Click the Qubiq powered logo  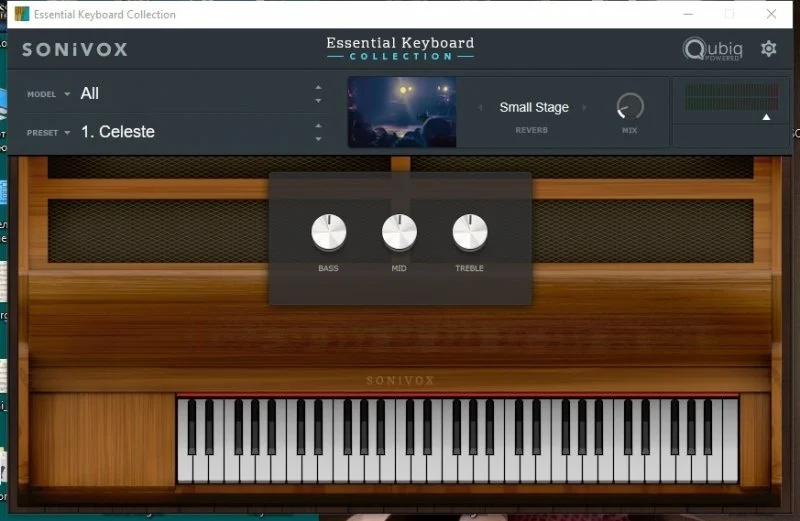[713, 49]
